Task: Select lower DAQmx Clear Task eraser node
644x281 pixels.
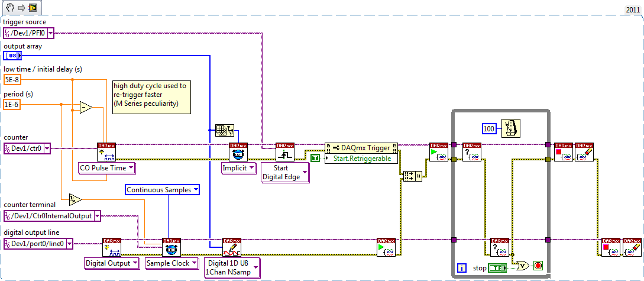Action: 632,247
